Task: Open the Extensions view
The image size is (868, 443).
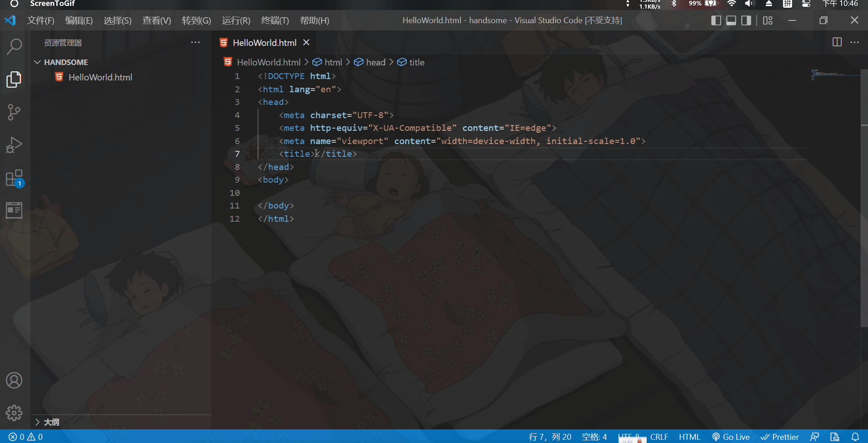Action: [14, 178]
